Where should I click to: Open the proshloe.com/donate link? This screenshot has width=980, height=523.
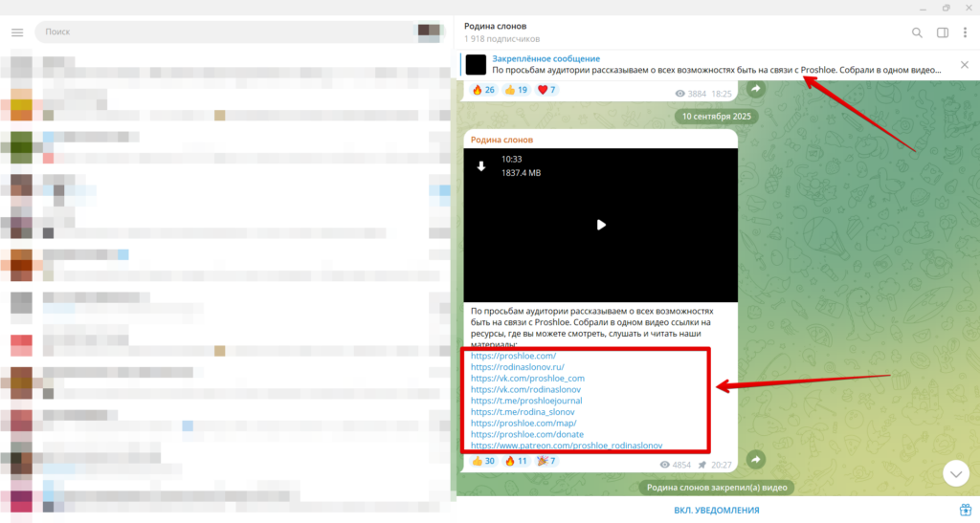[527, 434]
